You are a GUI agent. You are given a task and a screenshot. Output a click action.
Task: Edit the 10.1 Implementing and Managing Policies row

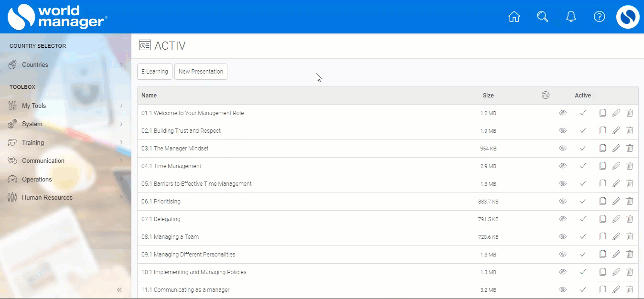pos(616,272)
